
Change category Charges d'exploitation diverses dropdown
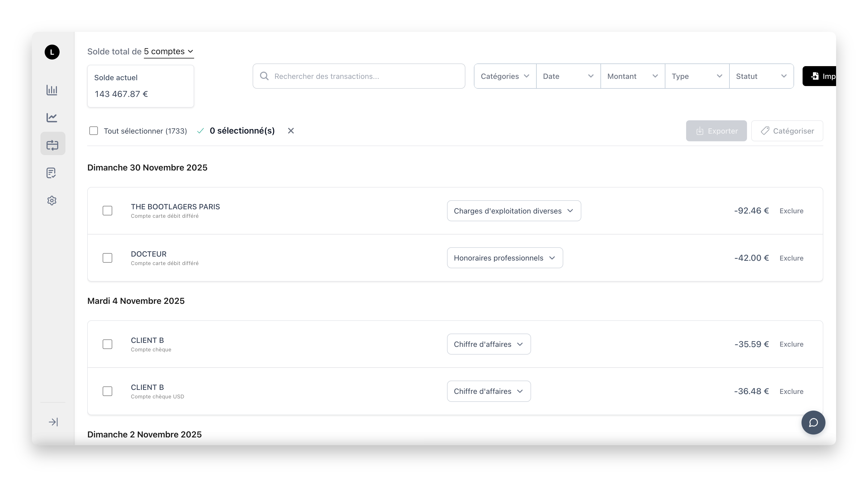[514, 211]
